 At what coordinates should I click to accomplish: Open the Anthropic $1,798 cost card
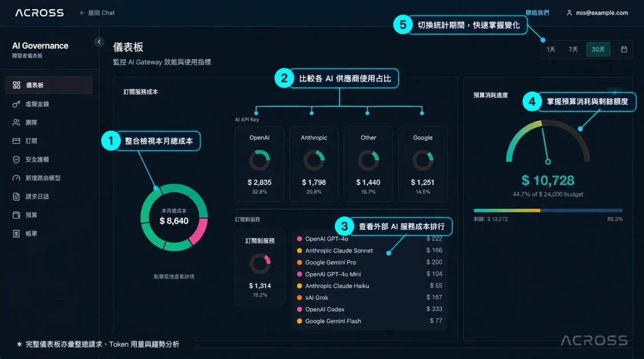click(314, 164)
